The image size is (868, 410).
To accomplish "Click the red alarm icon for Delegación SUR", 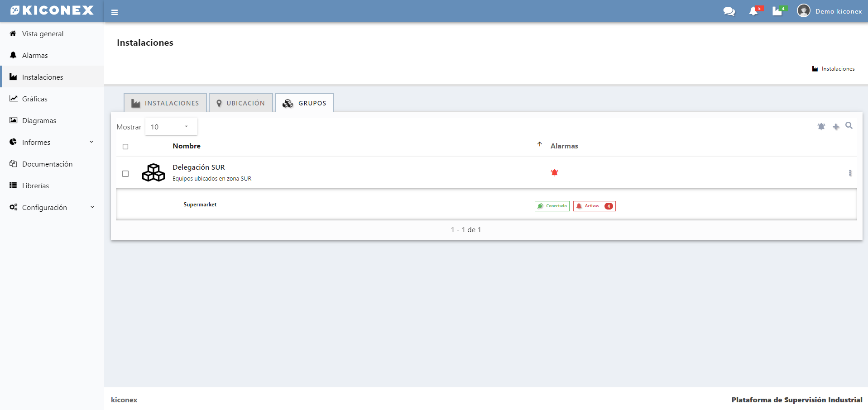I will tap(554, 173).
